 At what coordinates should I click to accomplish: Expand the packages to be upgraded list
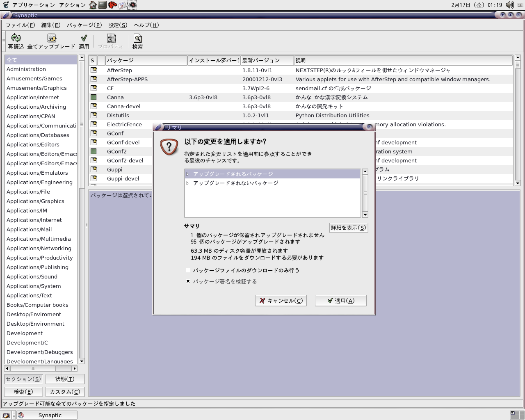[188, 174]
